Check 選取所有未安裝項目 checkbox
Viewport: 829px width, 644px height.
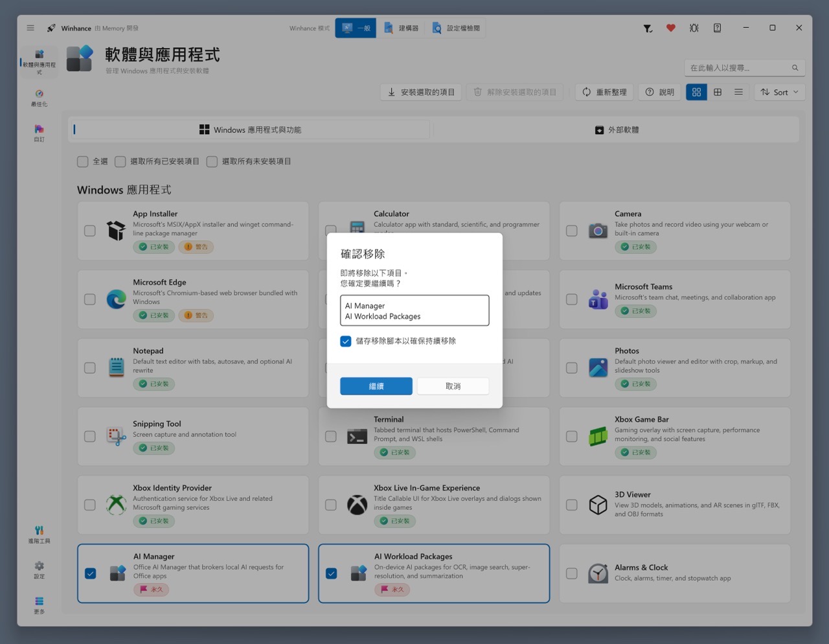[x=212, y=161]
